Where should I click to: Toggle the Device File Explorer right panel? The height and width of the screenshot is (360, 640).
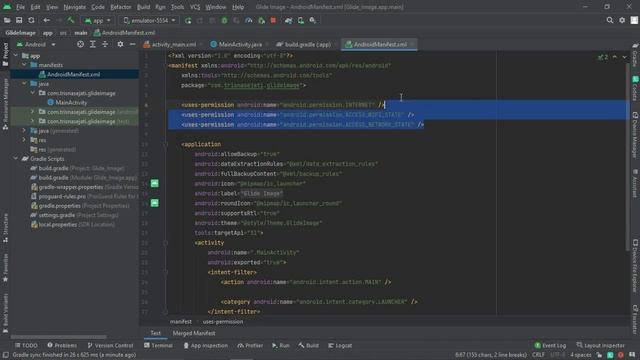point(635,265)
